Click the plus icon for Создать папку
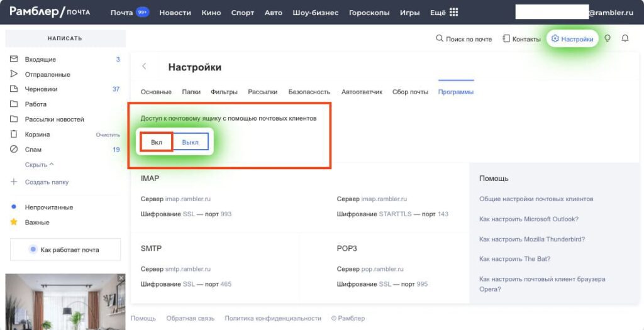 click(14, 182)
